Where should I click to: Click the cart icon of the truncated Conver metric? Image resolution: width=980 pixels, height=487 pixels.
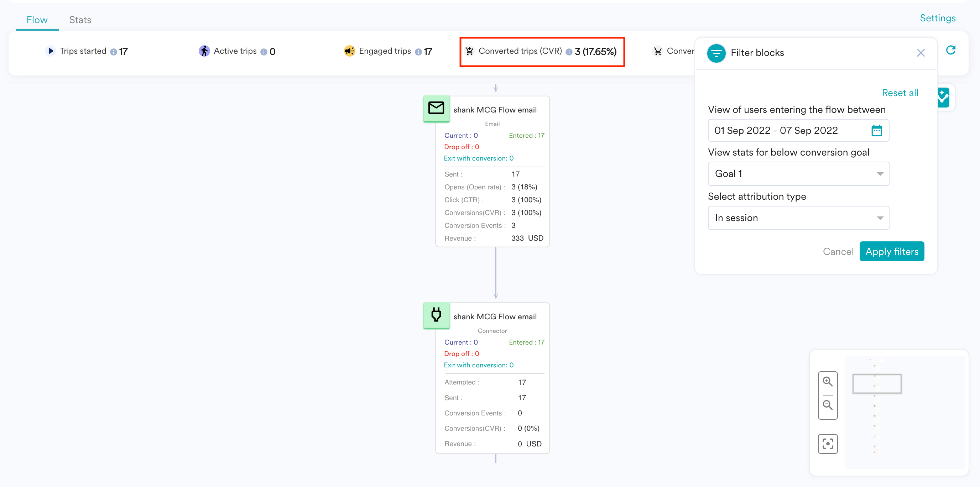pos(658,51)
